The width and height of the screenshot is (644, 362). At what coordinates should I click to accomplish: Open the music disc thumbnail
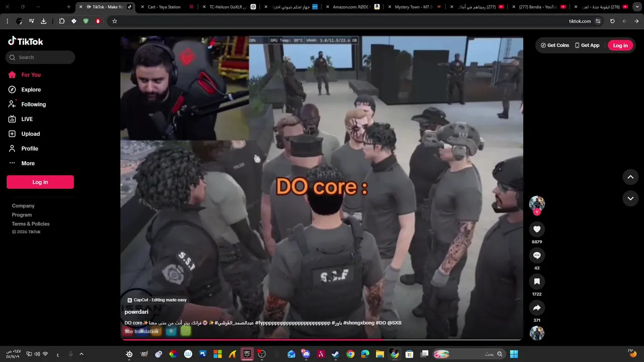(x=537, y=333)
